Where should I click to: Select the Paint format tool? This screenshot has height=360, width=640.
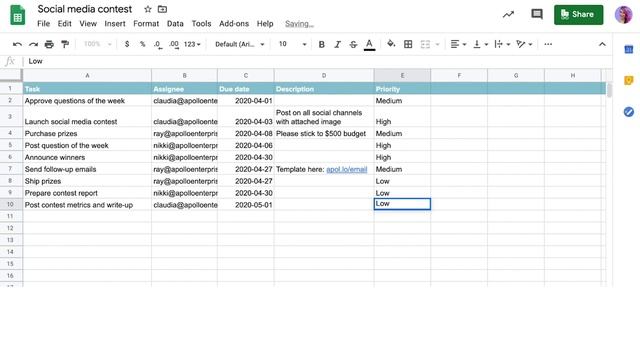point(65,44)
